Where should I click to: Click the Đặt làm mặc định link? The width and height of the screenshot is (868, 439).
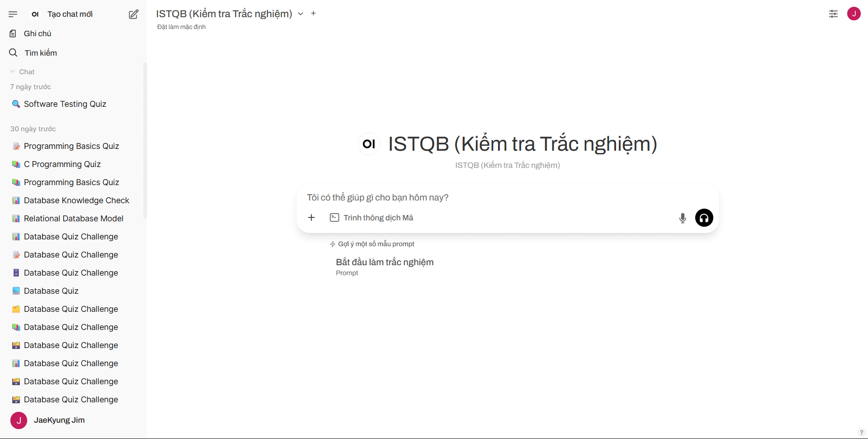[181, 27]
